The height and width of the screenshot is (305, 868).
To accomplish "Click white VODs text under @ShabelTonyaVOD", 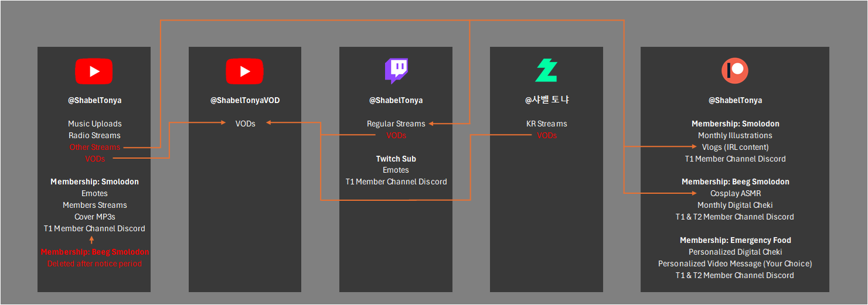I will [x=245, y=124].
